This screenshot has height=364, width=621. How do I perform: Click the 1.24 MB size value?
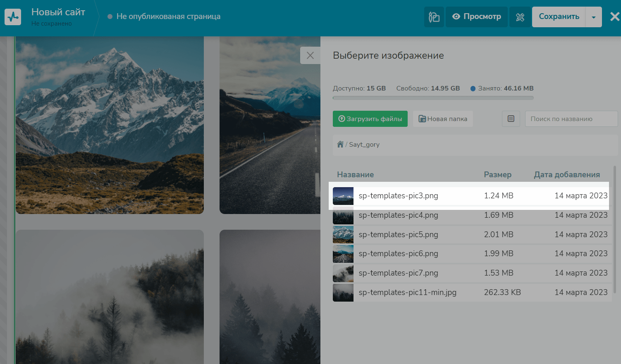[x=499, y=196]
